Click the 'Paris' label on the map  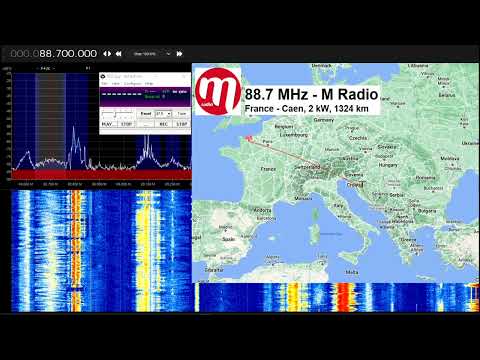pos(267,142)
